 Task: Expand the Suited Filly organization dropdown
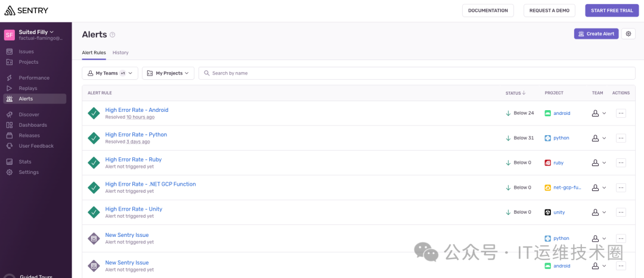tap(36, 32)
